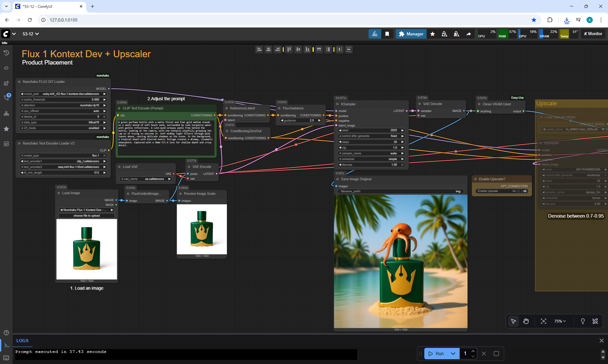Open the ComfyUI Manager
Screen dimensions: 608x364
point(411,34)
